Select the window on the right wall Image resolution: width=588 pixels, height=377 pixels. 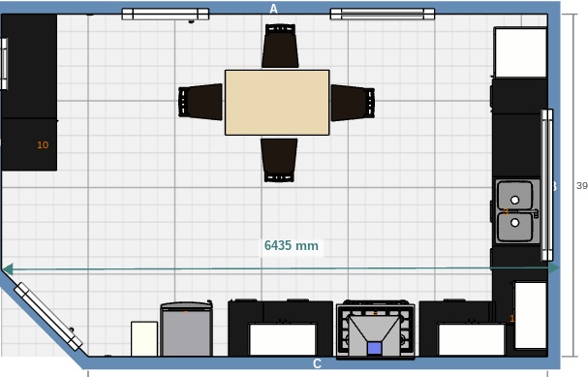(547, 185)
